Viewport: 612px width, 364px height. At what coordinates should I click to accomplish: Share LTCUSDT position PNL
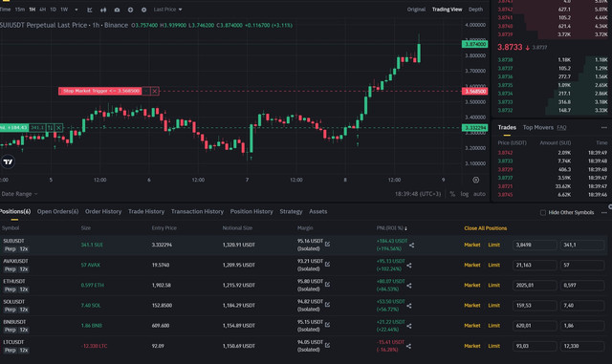pyautogui.click(x=408, y=347)
